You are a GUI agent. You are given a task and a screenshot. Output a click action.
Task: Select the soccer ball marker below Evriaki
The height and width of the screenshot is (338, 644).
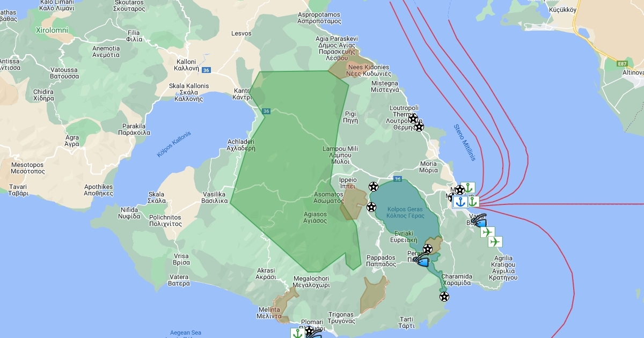coord(428,249)
